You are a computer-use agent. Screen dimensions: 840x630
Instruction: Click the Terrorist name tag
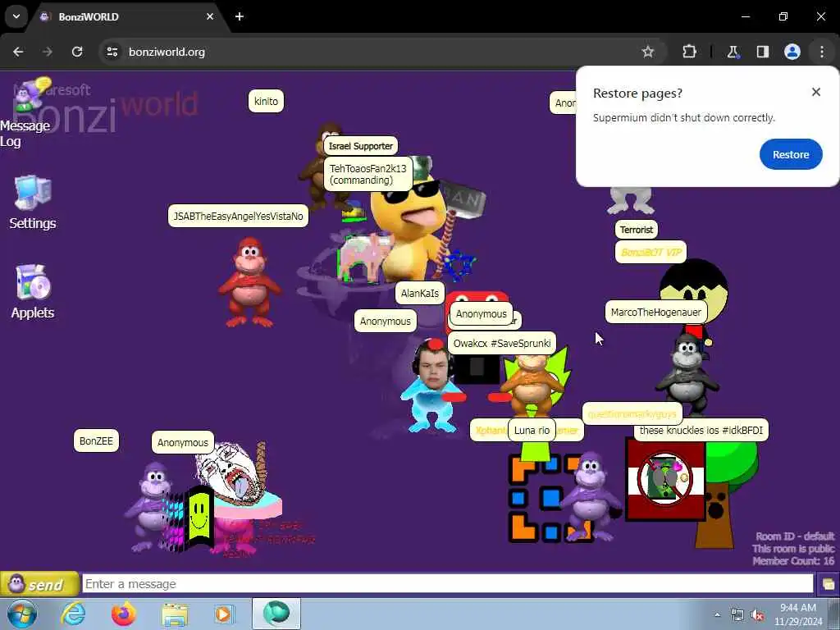637,230
